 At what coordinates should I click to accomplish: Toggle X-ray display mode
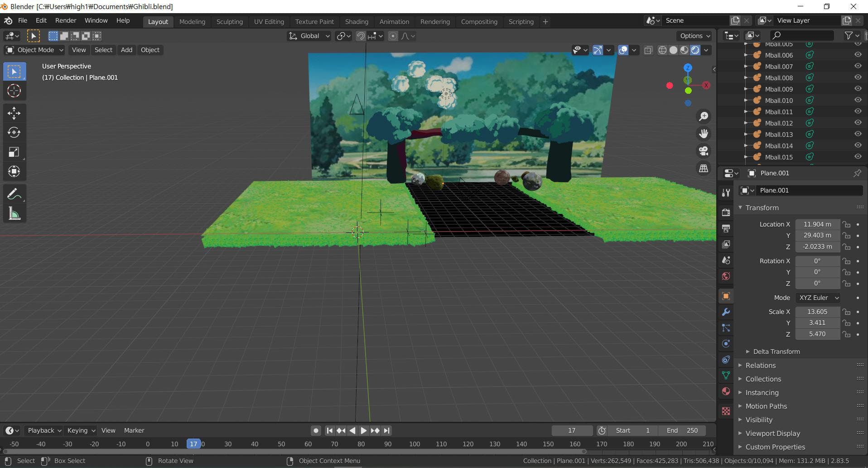pos(648,50)
